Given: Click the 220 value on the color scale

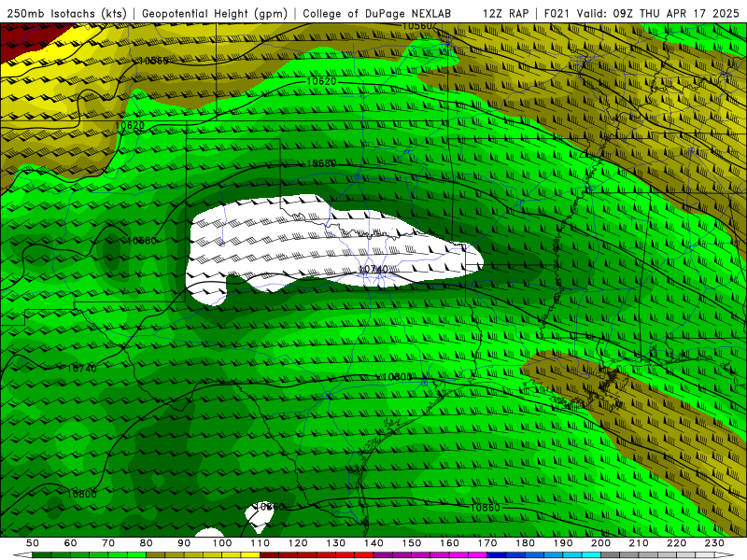Looking at the screenshot, I should click(x=676, y=543).
